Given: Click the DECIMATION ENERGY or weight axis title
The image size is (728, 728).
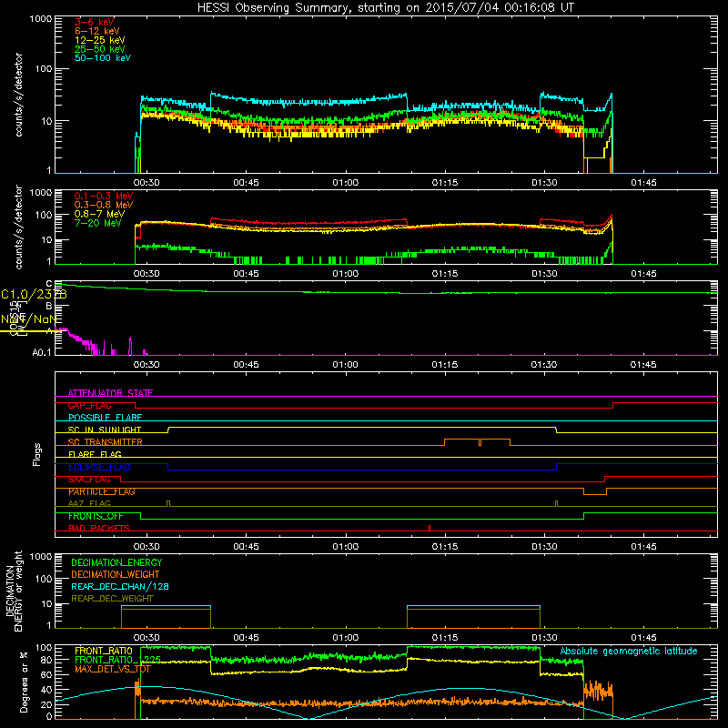Looking at the screenshot, I should point(14,591).
